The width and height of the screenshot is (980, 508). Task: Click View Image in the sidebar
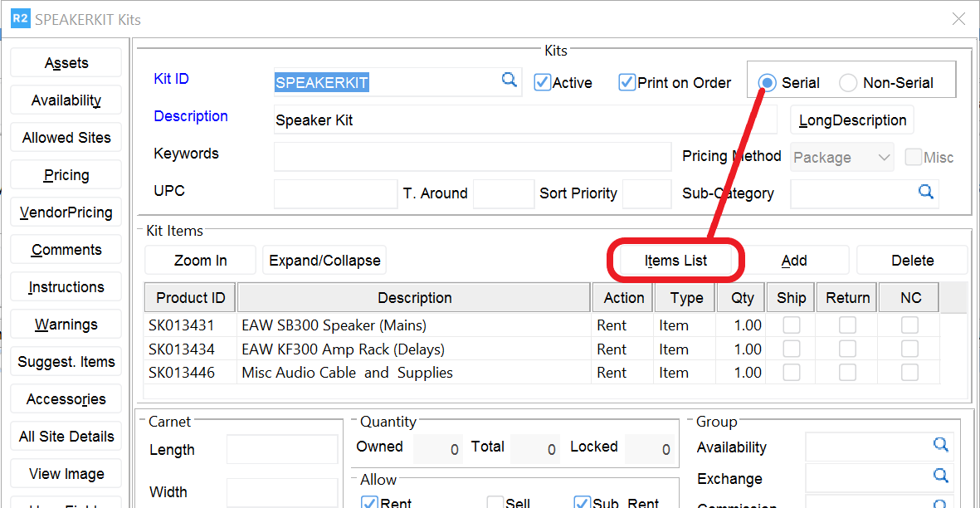[x=66, y=473]
